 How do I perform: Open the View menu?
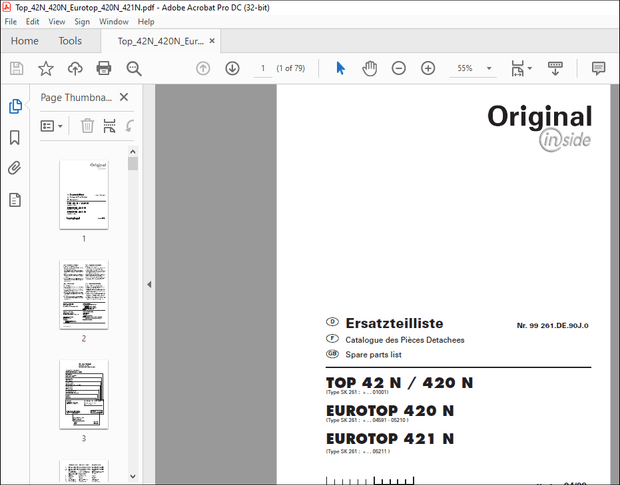coord(57,22)
